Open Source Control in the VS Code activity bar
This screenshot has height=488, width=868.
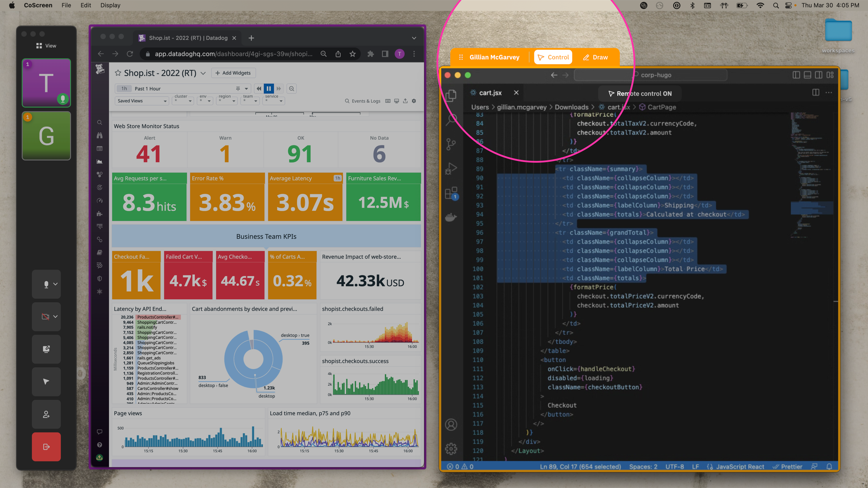[x=451, y=145]
